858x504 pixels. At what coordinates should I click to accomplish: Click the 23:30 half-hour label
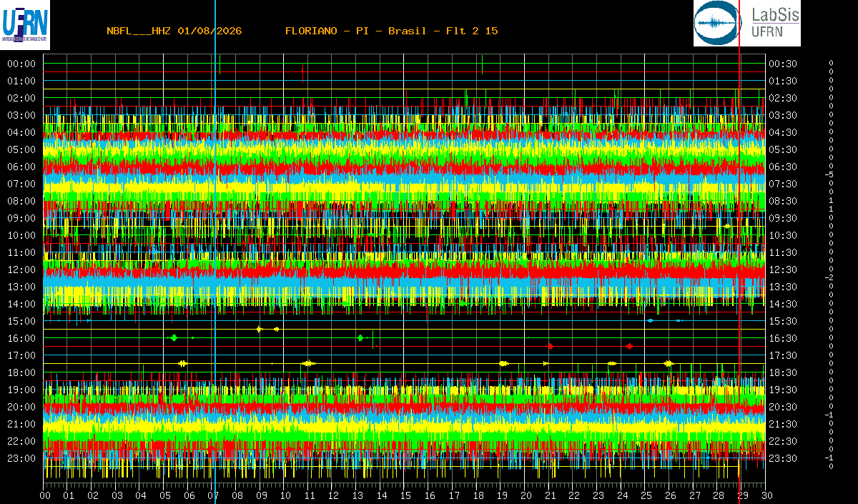click(782, 458)
